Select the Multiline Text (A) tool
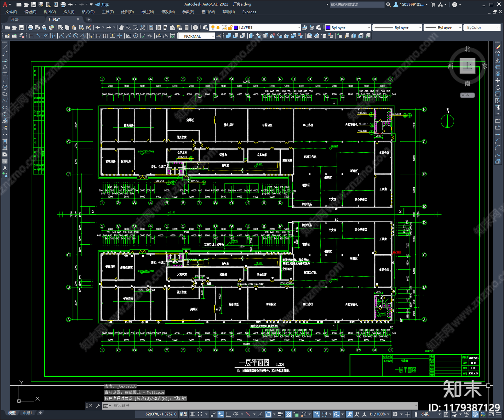This screenshot has height=420, width=504. click(5, 168)
